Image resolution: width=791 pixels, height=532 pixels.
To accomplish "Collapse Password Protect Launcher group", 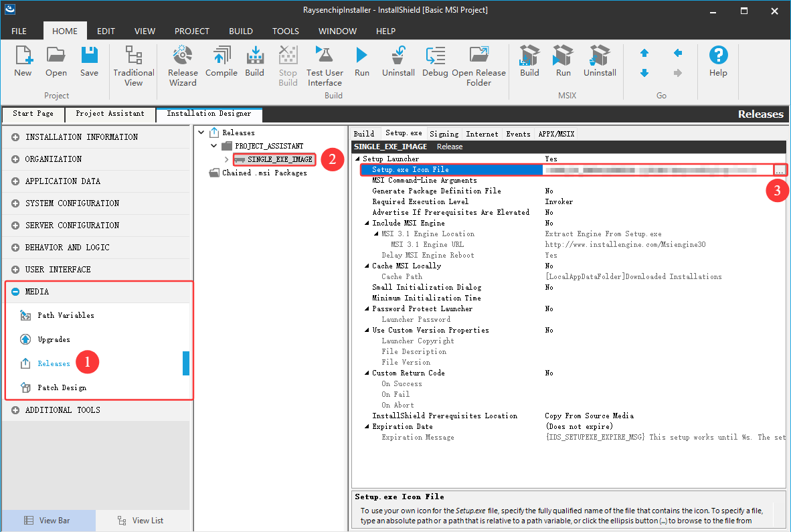I will (x=367, y=308).
